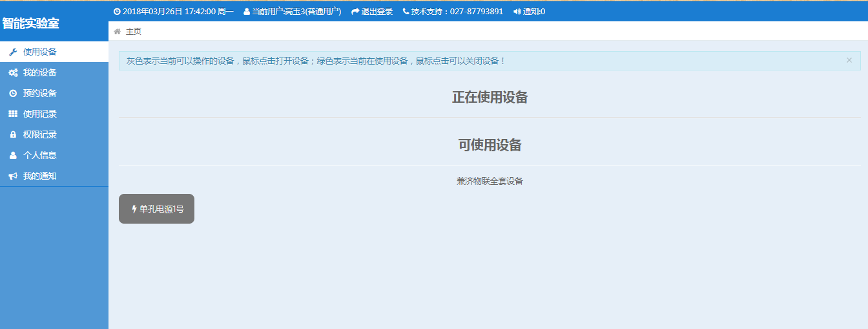Click the speaker icon next to 通知:0

click(517, 12)
